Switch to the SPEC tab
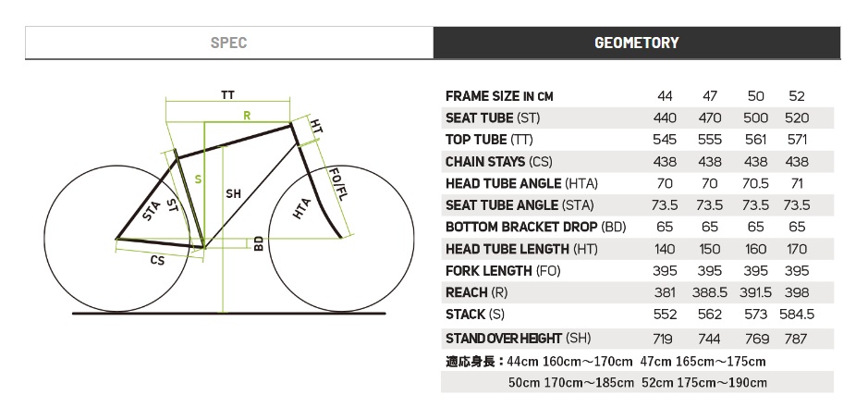Screen dimensions: 868x420 229,43
